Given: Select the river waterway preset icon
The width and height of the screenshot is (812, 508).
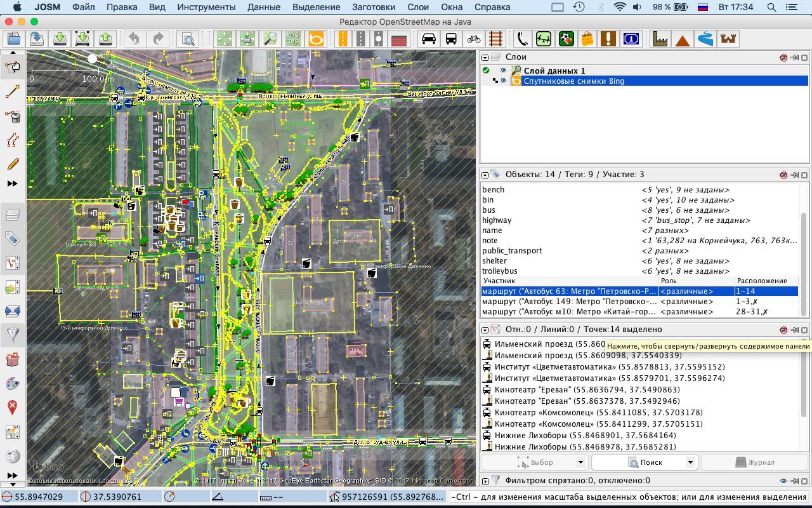Looking at the screenshot, I should [705, 39].
